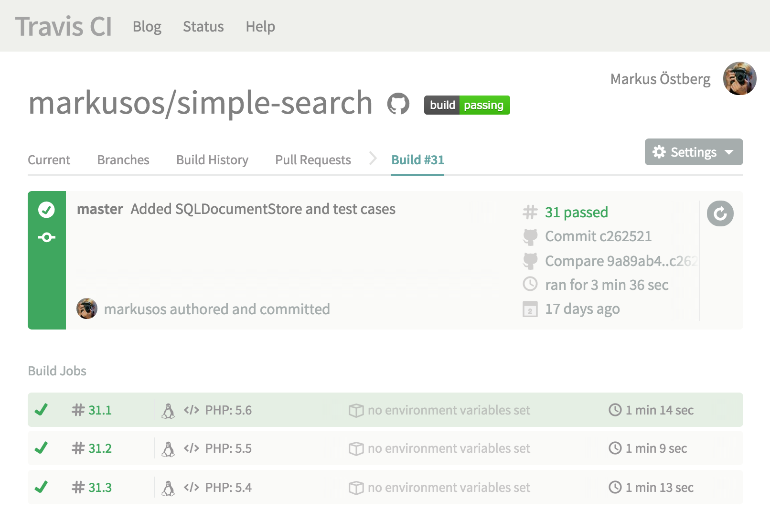The width and height of the screenshot is (770, 532).
Task: Click PHP: 5.4 label in job row
Action: pos(228,488)
